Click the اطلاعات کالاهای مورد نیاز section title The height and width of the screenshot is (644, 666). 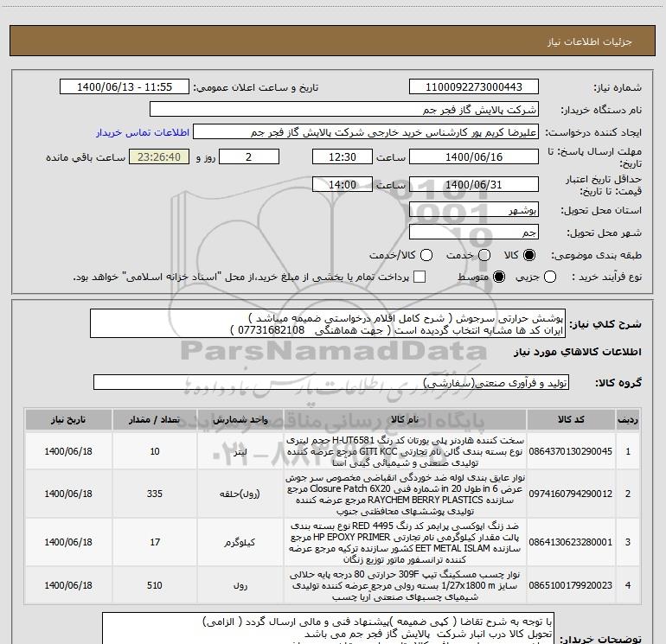click(577, 352)
